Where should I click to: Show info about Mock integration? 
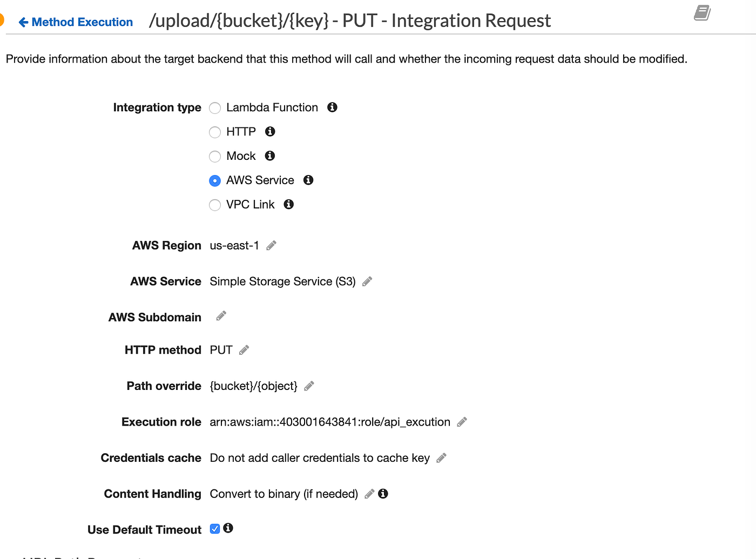click(269, 156)
